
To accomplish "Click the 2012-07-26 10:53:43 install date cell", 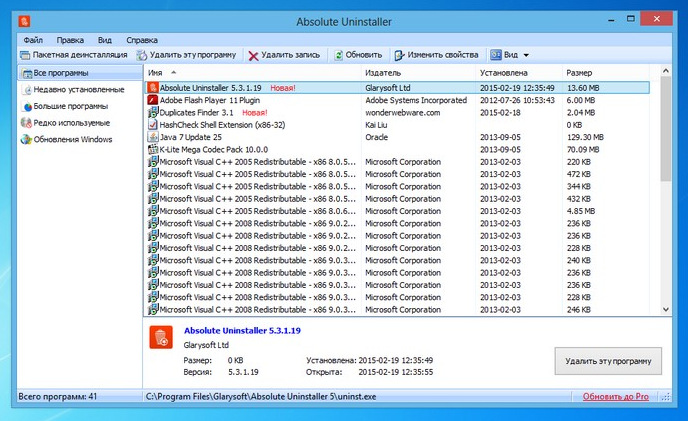I will pyautogui.click(x=517, y=100).
